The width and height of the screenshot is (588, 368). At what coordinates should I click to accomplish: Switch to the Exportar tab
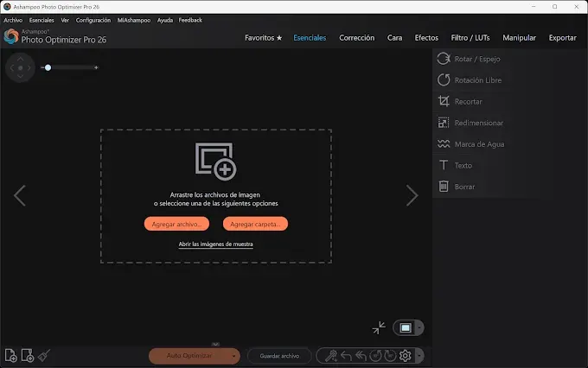(x=563, y=38)
